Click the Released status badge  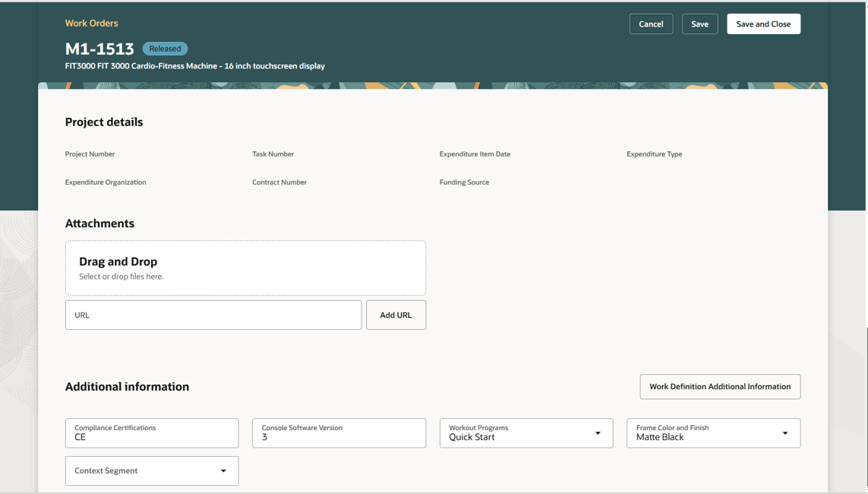(165, 49)
